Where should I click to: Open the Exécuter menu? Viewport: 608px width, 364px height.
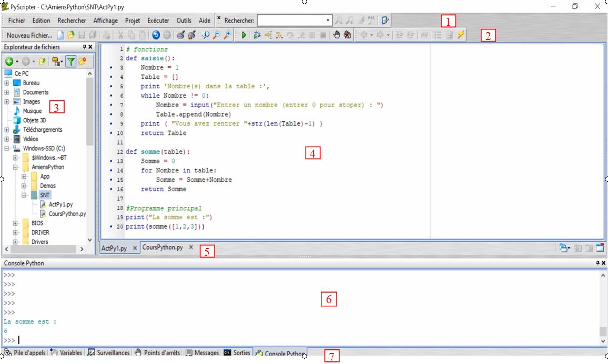158,21
